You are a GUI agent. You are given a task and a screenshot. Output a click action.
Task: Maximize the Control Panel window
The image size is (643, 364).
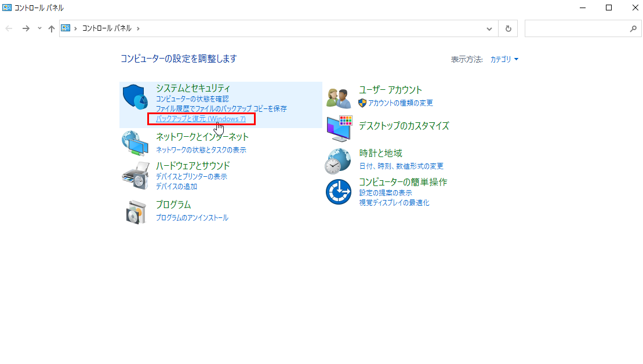pyautogui.click(x=609, y=8)
